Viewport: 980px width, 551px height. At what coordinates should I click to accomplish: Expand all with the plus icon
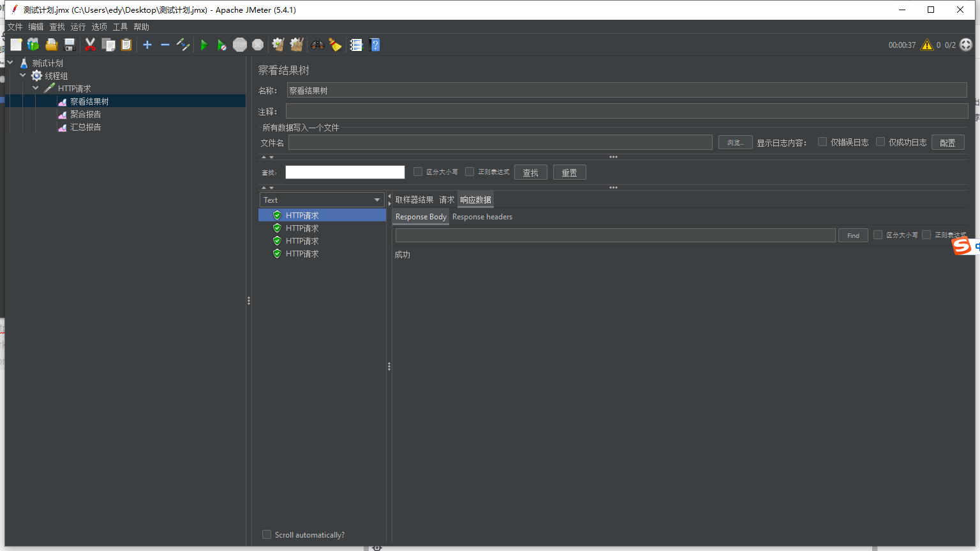click(x=147, y=45)
